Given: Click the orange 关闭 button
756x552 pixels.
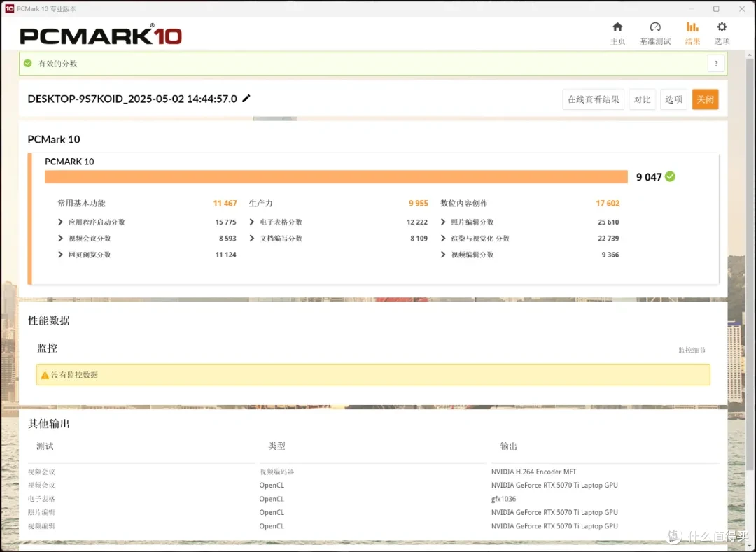Looking at the screenshot, I should [x=706, y=99].
